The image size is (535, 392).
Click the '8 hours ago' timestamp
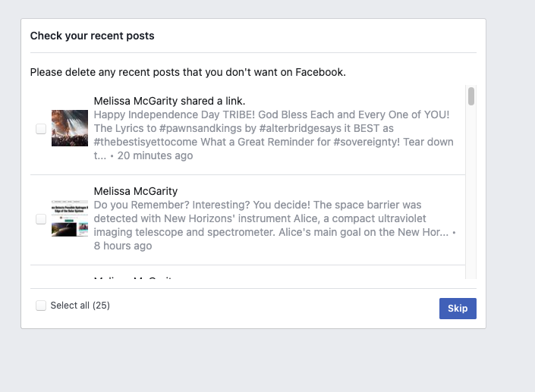click(123, 246)
